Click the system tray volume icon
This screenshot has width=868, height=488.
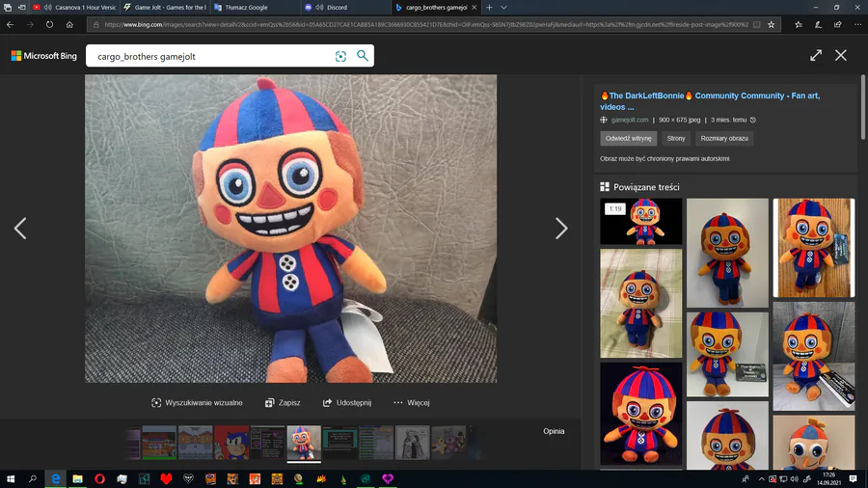(x=795, y=478)
